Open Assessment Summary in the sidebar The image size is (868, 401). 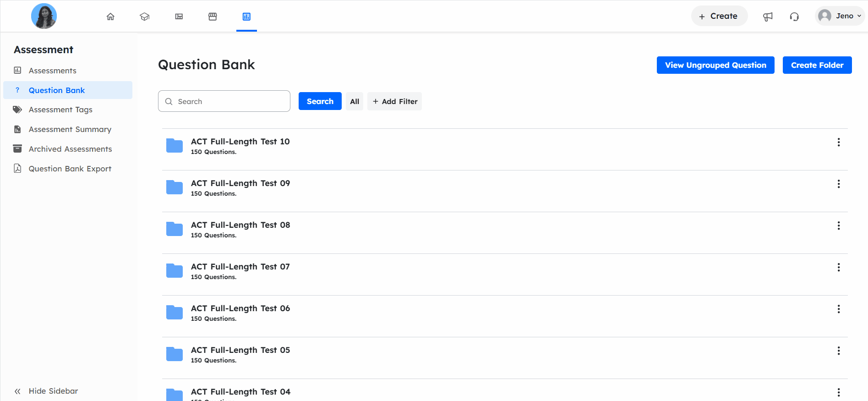[68, 129]
